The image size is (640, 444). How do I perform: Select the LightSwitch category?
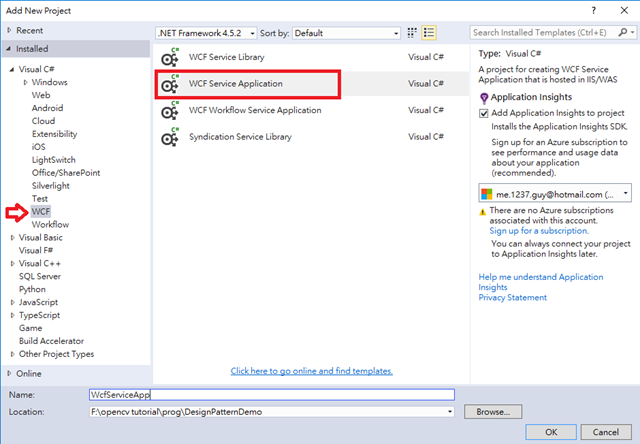(53, 160)
